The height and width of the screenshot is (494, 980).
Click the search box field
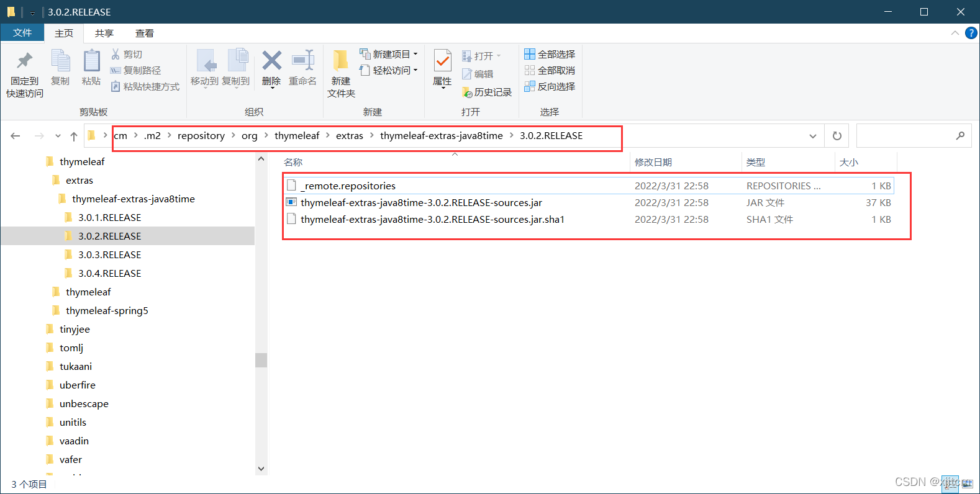click(x=913, y=136)
